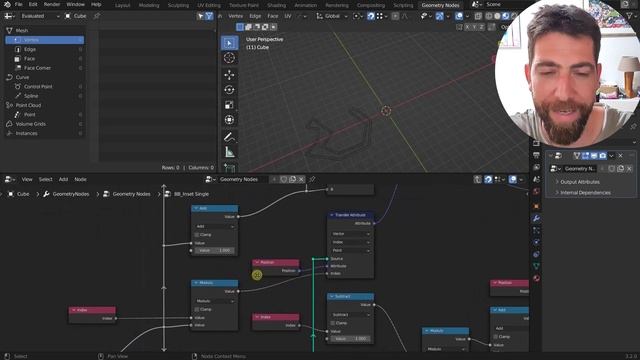Image resolution: width=640 pixels, height=360 pixels.
Task: Click the Value 1.000 field in Subtract node
Action: pyautogui.click(x=351, y=338)
